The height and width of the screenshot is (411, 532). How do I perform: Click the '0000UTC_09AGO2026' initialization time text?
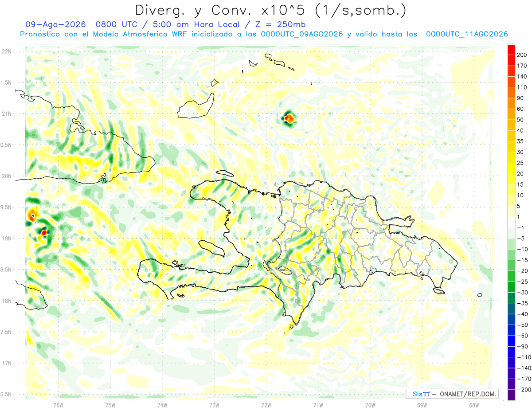coord(302,34)
